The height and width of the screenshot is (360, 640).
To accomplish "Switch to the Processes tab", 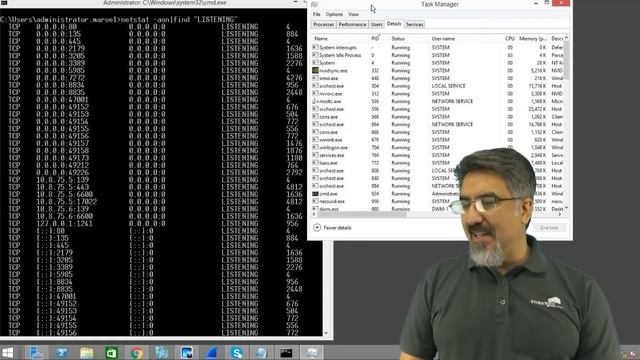I will point(324,24).
